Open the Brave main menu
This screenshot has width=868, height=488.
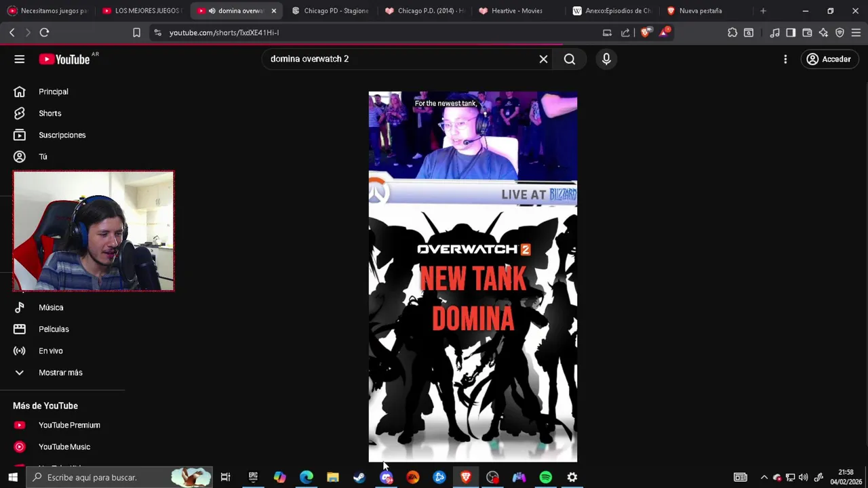[856, 33]
